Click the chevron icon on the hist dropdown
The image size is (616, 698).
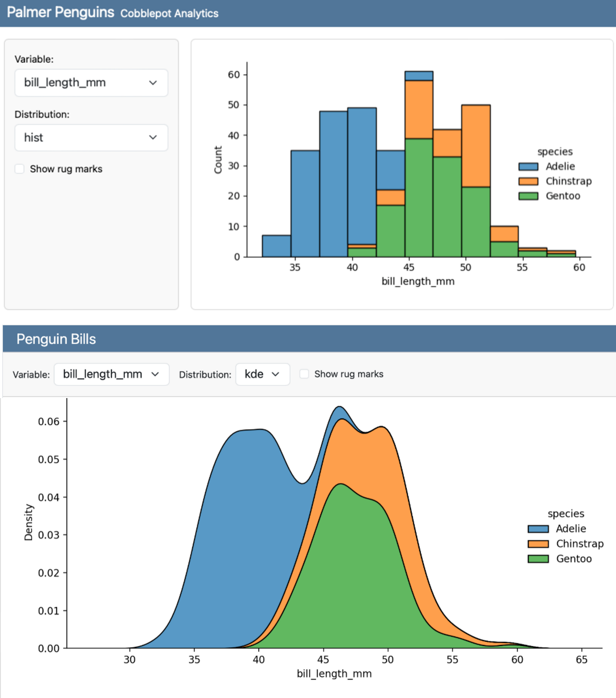(153, 138)
